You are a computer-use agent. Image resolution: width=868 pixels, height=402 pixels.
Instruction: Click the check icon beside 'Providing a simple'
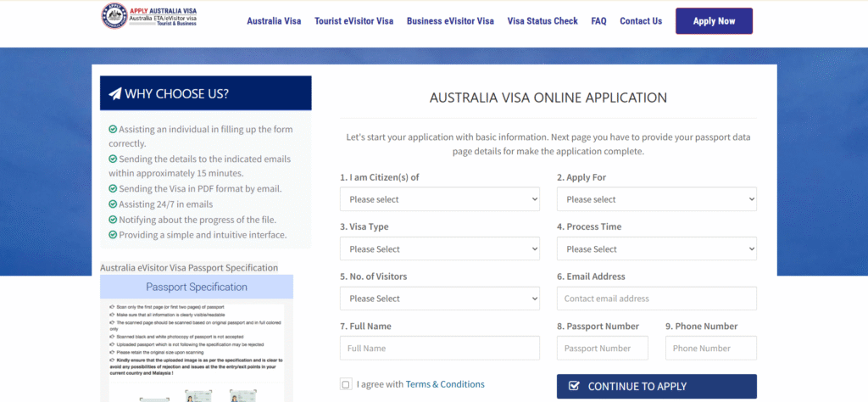[x=113, y=235]
